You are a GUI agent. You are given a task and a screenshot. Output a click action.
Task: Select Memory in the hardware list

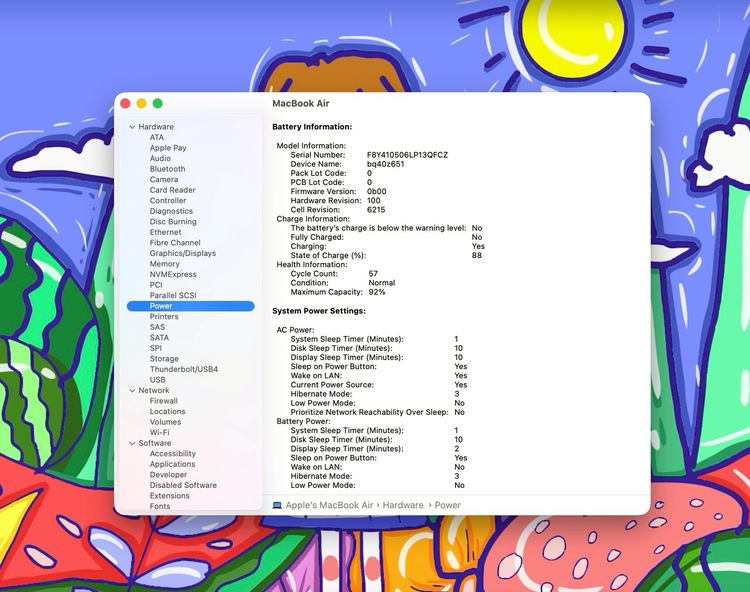(x=164, y=264)
